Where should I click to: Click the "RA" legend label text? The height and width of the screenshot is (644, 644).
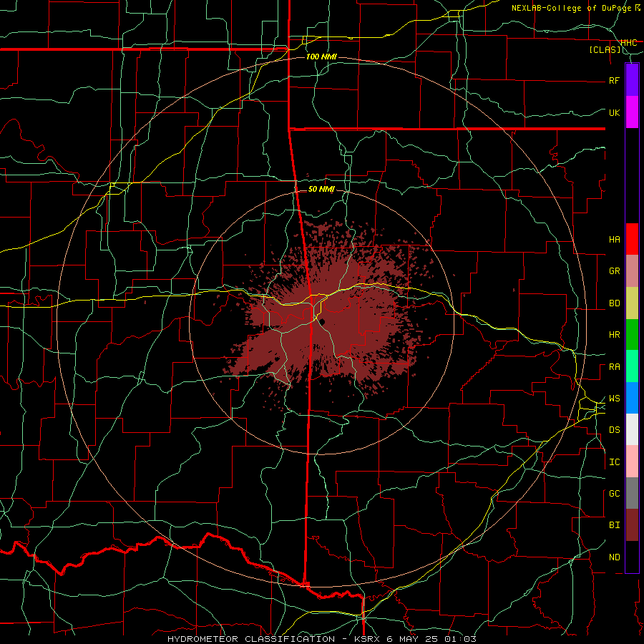[x=615, y=367]
